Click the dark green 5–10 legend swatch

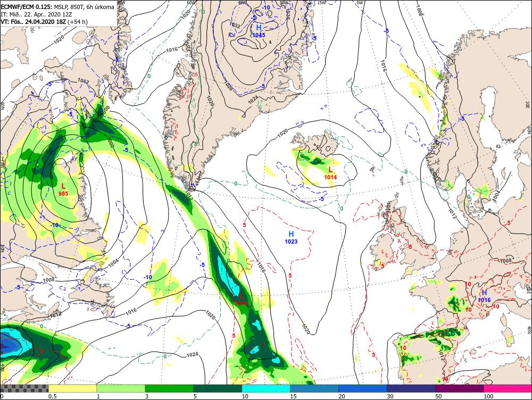(218, 388)
